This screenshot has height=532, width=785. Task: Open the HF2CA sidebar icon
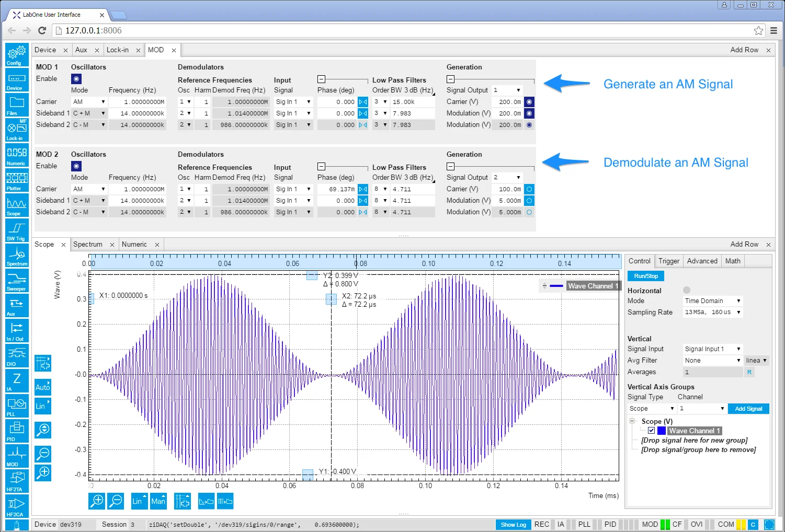coord(17,506)
